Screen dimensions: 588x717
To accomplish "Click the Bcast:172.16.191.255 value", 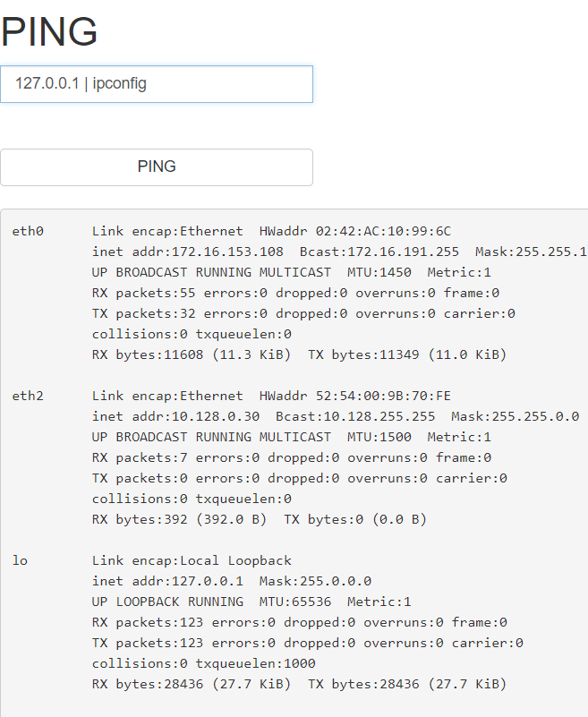I will pos(379,252).
